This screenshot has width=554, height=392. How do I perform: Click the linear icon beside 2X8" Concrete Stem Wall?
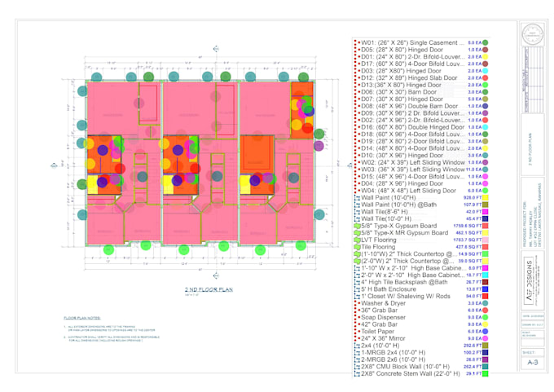pyautogui.click(x=357, y=374)
